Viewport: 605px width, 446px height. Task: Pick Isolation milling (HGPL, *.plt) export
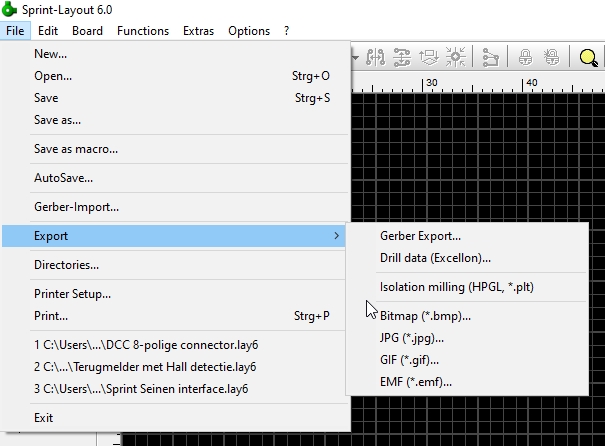[x=456, y=287]
